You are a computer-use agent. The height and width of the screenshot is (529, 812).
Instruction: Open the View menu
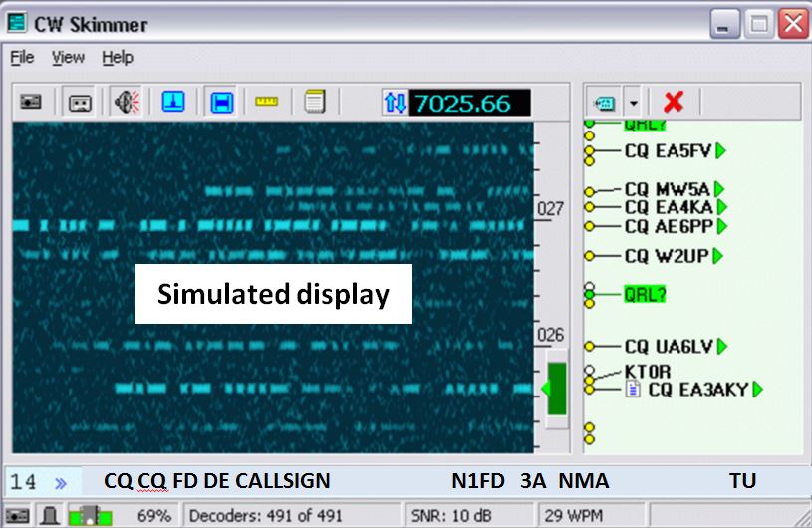pyautogui.click(x=68, y=58)
